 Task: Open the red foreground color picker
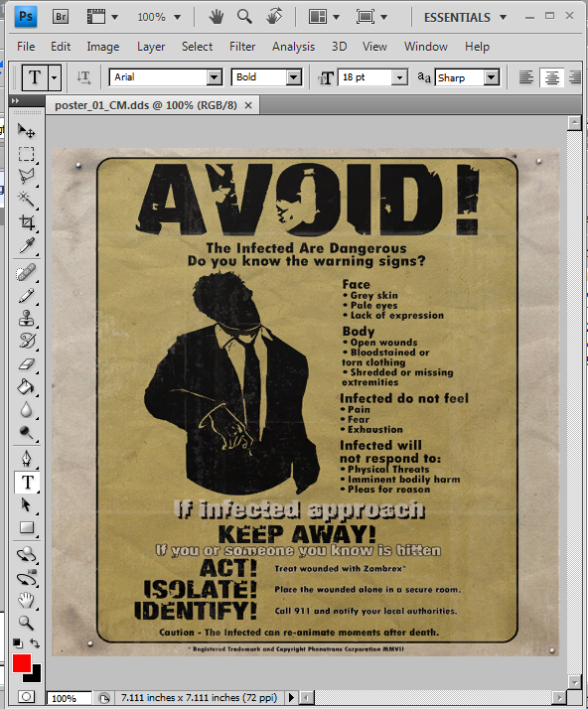pos(21,663)
